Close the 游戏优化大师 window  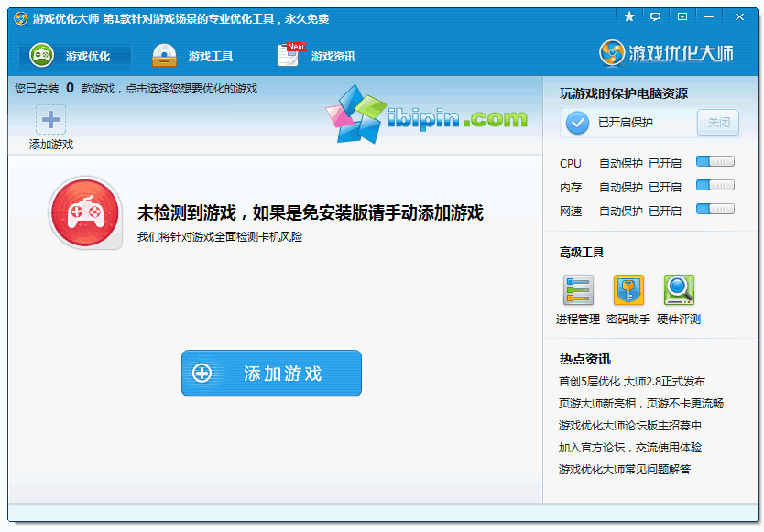pos(739,17)
